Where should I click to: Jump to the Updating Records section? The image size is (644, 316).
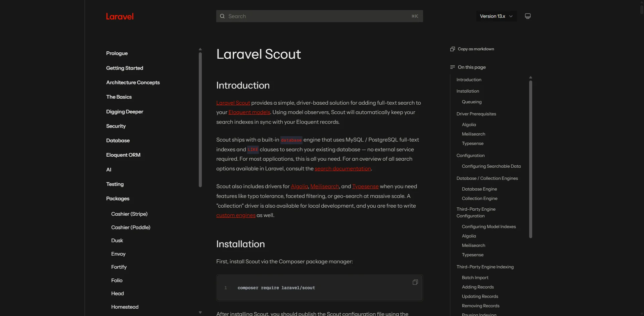coord(480,297)
